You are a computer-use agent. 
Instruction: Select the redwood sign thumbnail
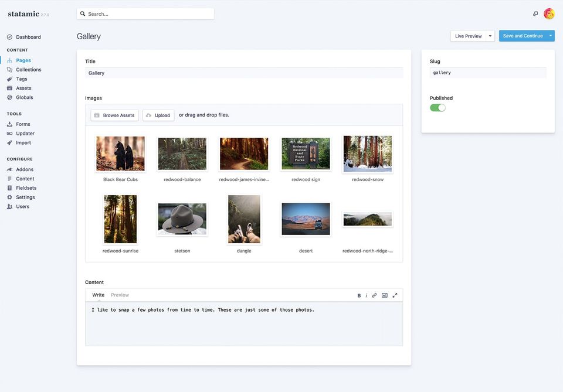306,154
